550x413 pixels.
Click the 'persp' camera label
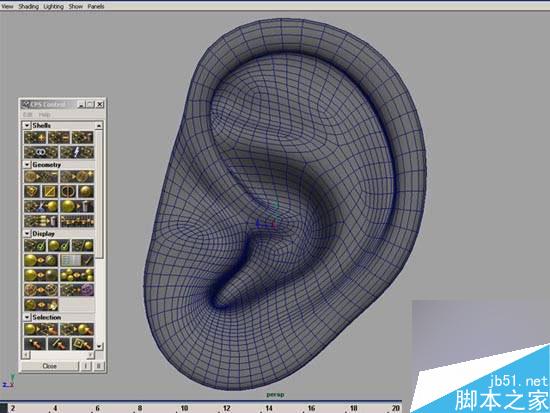pos(275,395)
